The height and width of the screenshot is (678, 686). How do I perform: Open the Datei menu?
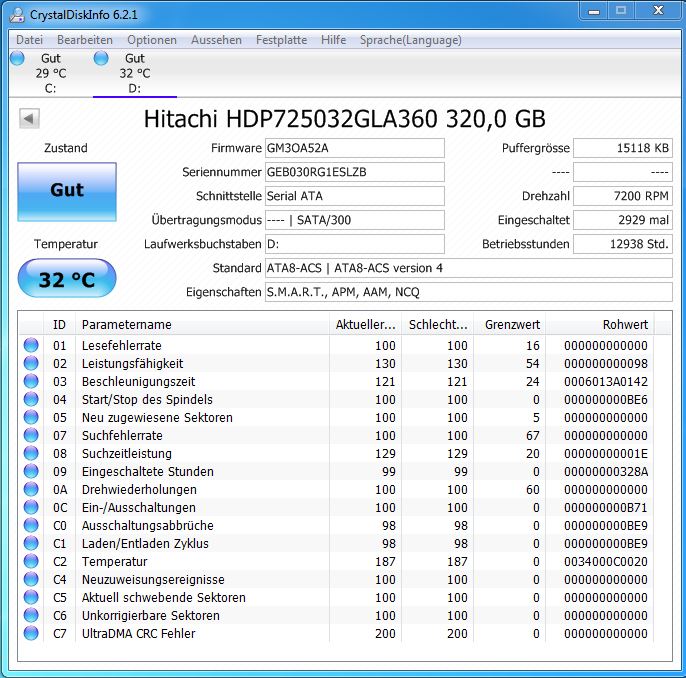(29, 40)
